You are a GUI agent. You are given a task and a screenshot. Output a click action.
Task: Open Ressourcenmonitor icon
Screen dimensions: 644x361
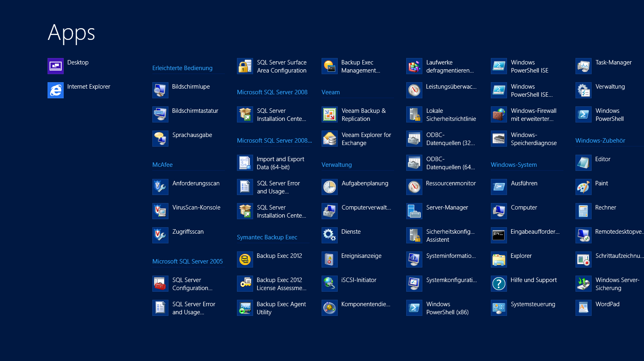click(x=414, y=187)
